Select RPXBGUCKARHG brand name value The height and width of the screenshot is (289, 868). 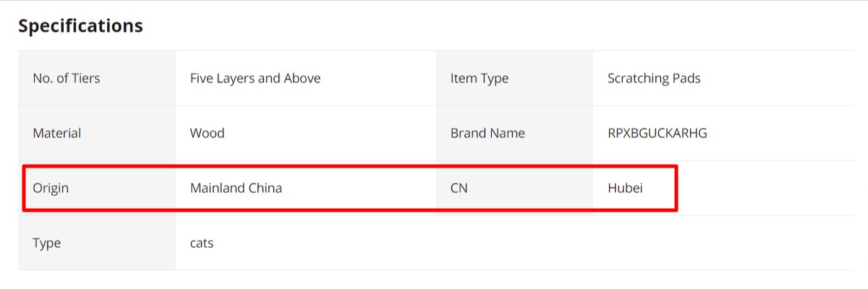pos(657,133)
